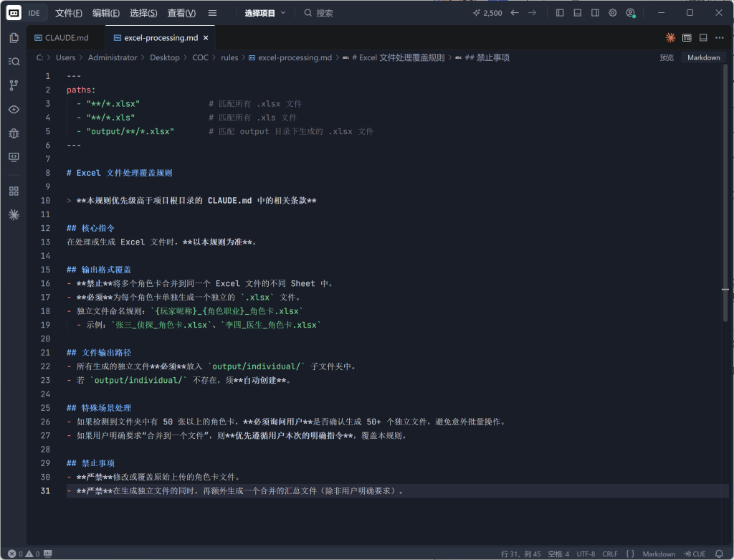Click the curly braces icon in status bar
This screenshot has height=560, width=734.
tap(630, 554)
